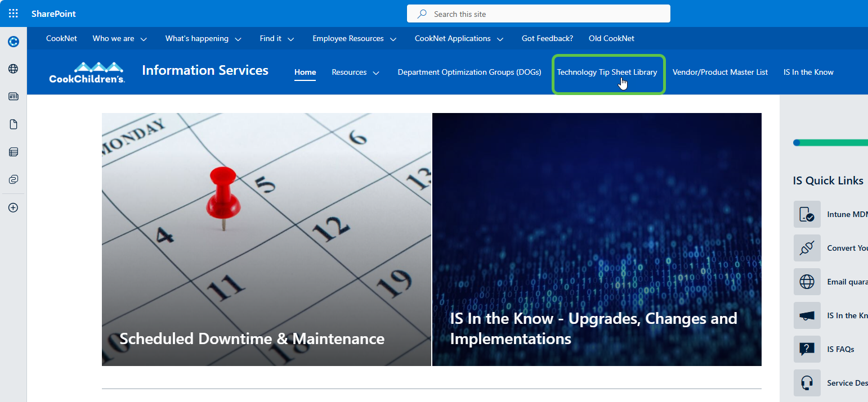
Task: Open the CookNet top nav item
Action: 61,39
